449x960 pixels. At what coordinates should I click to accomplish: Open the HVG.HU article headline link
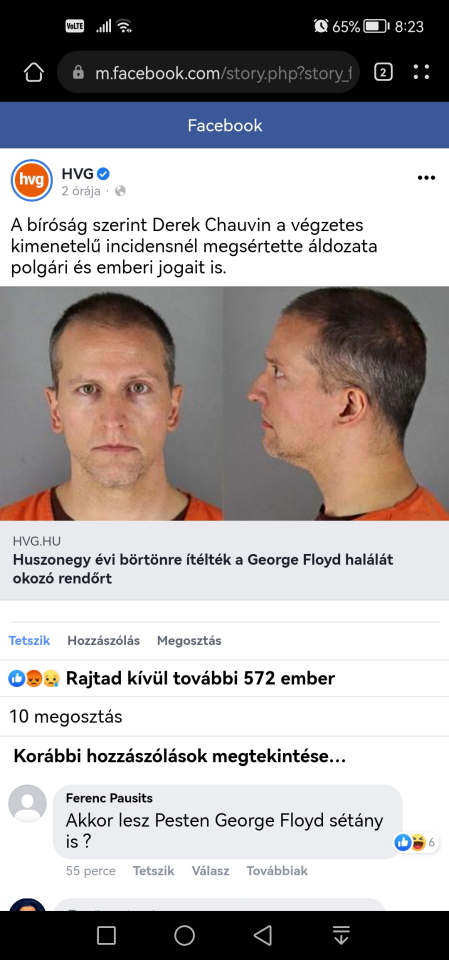pos(203,568)
